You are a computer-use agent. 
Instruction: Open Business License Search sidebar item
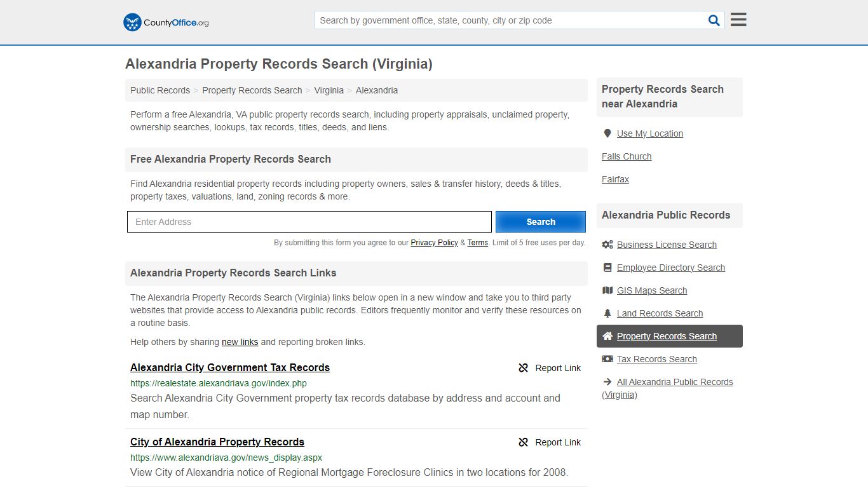667,245
